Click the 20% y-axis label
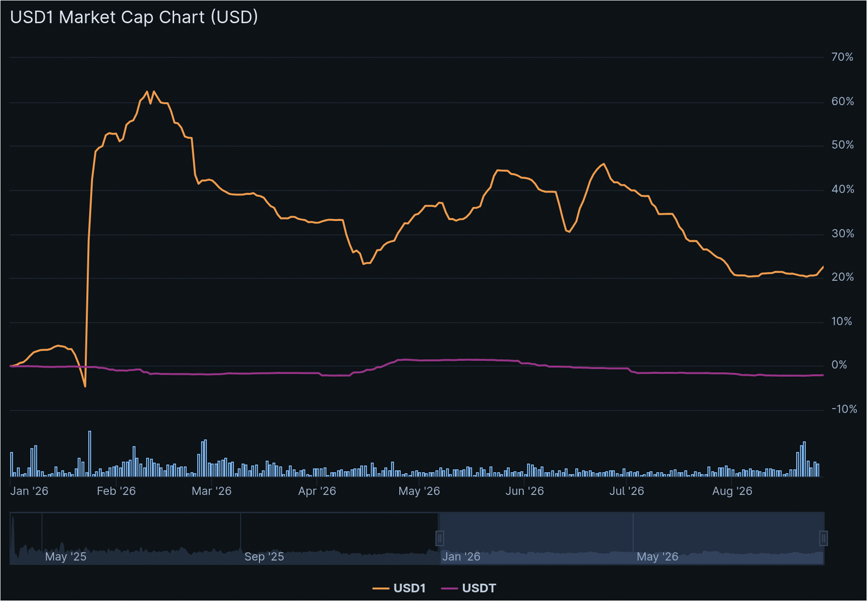Viewport: 868px width, 602px height. pos(842,277)
